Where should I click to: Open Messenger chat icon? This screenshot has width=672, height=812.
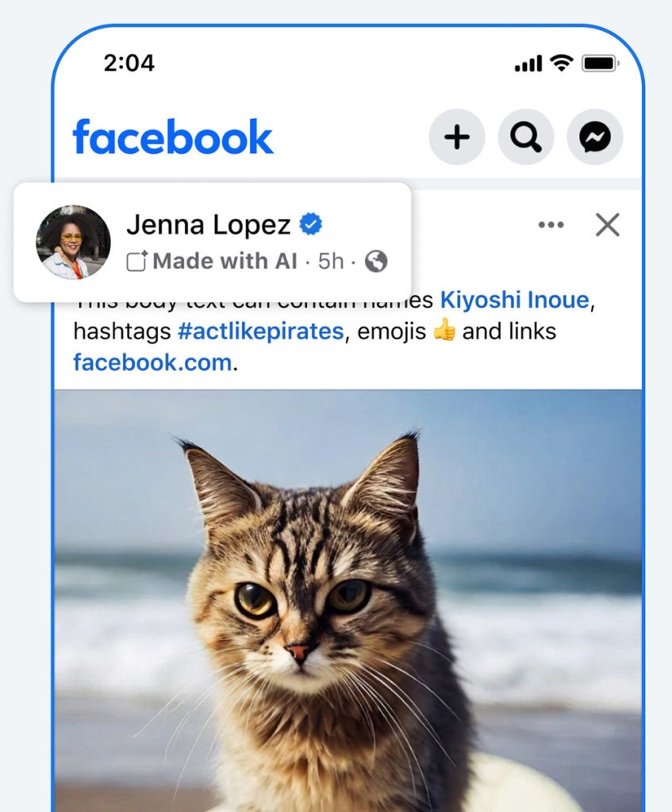(595, 137)
